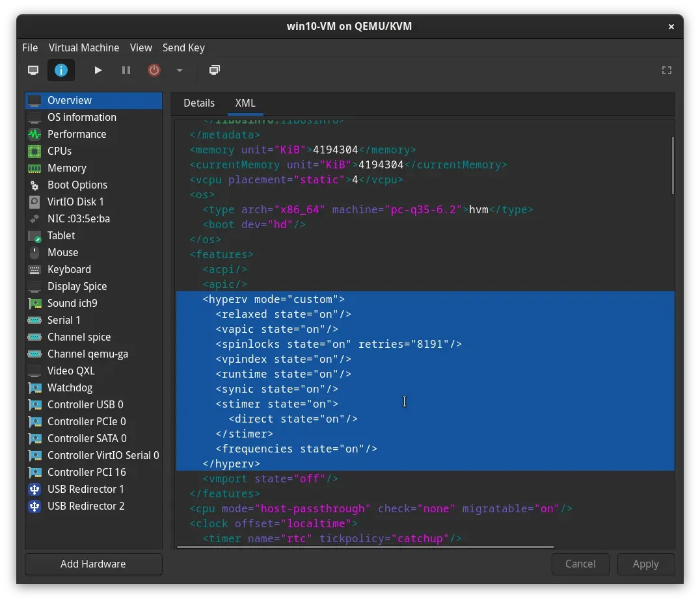Click the pc-q35-6.2 machine type line
Viewport: 700px width, 602px height.
coord(368,210)
